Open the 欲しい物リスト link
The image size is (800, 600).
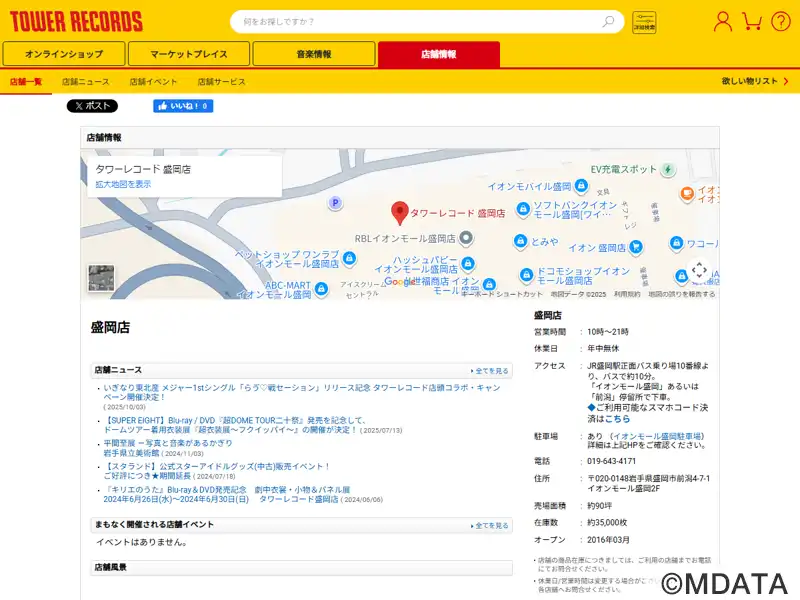(x=755, y=81)
